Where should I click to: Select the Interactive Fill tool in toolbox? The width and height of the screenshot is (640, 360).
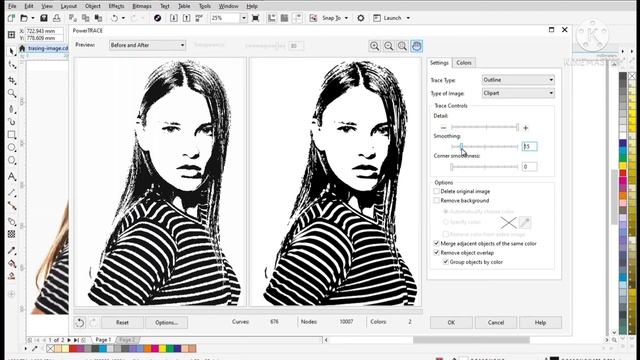point(12,264)
